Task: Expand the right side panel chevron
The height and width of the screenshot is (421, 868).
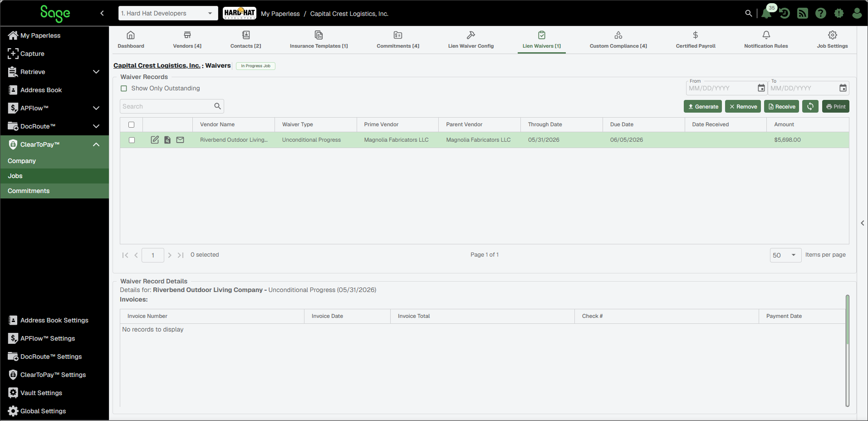Action: 863,223
